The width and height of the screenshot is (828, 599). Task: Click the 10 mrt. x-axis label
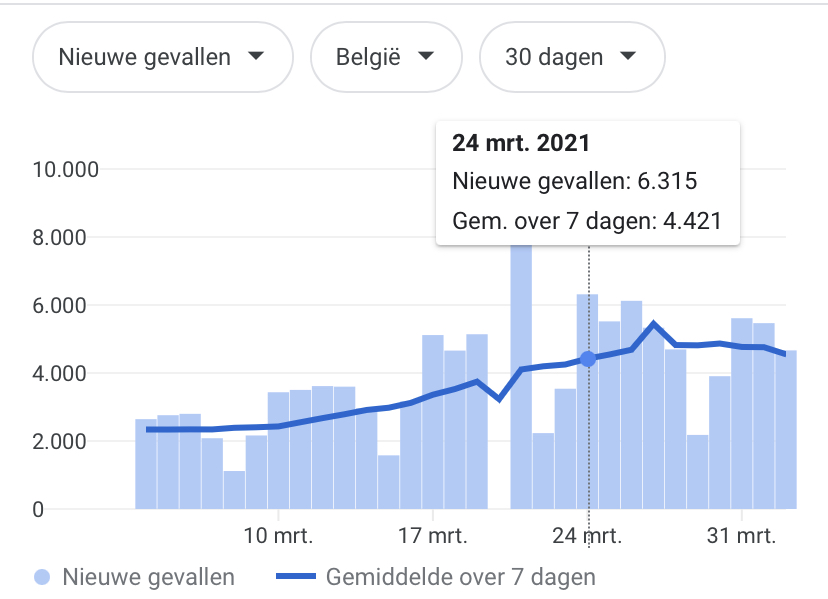(279, 535)
